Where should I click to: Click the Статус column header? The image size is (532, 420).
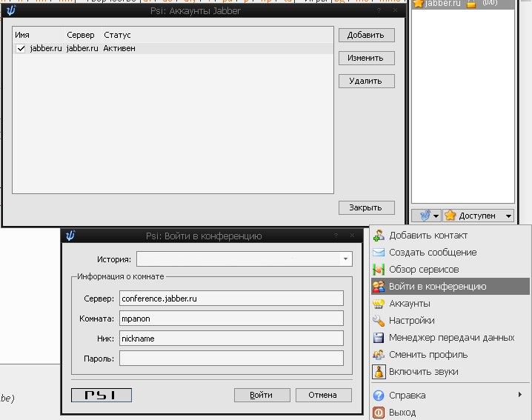point(117,35)
